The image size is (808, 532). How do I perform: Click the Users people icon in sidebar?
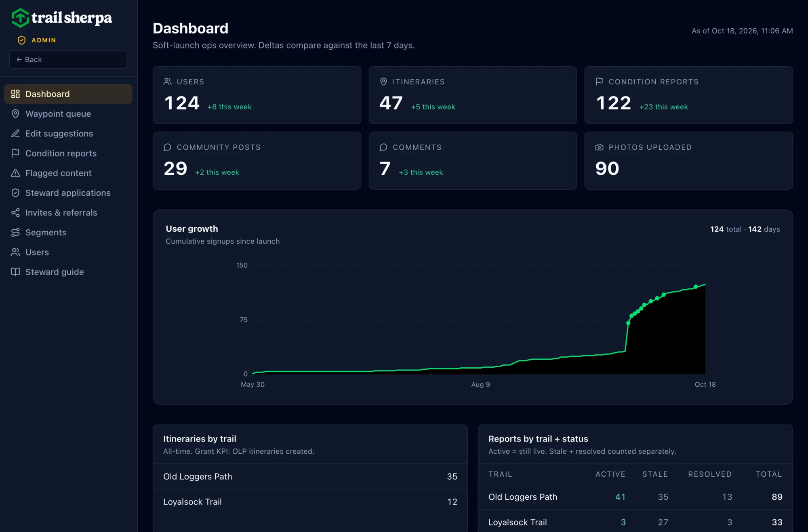point(15,252)
